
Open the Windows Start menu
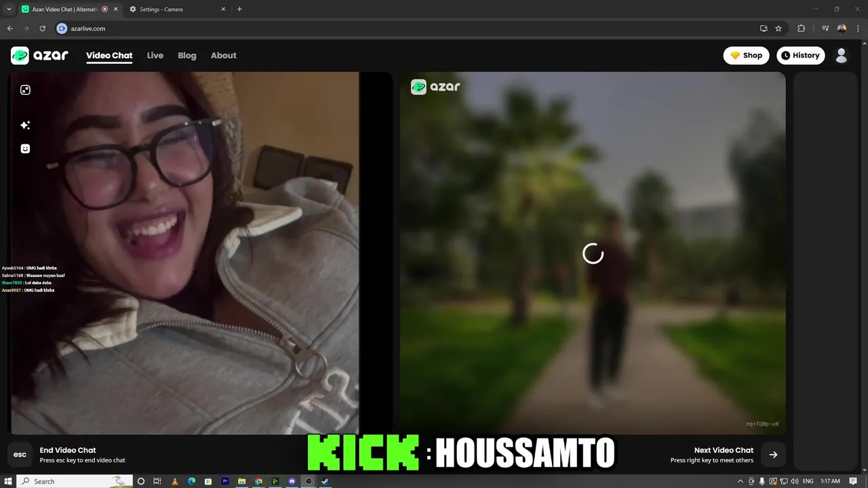coord(8,481)
